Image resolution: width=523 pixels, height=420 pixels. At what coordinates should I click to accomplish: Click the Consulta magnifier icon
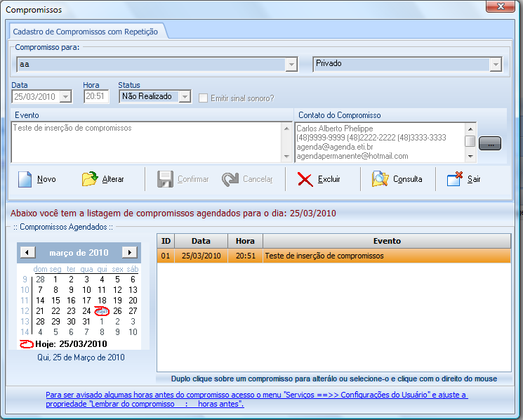click(x=380, y=179)
